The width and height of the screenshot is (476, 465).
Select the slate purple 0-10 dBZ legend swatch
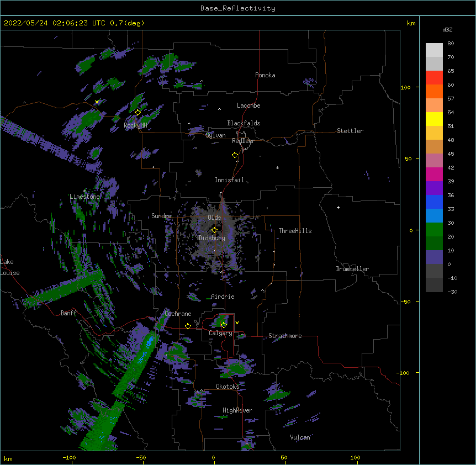click(x=434, y=257)
